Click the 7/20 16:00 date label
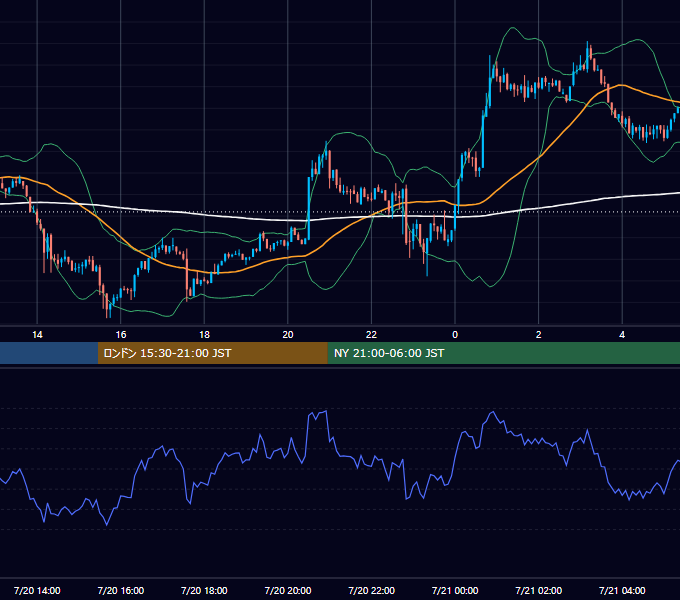The height and width of the screenshot is (600, 680). click(x=121, y=590)
